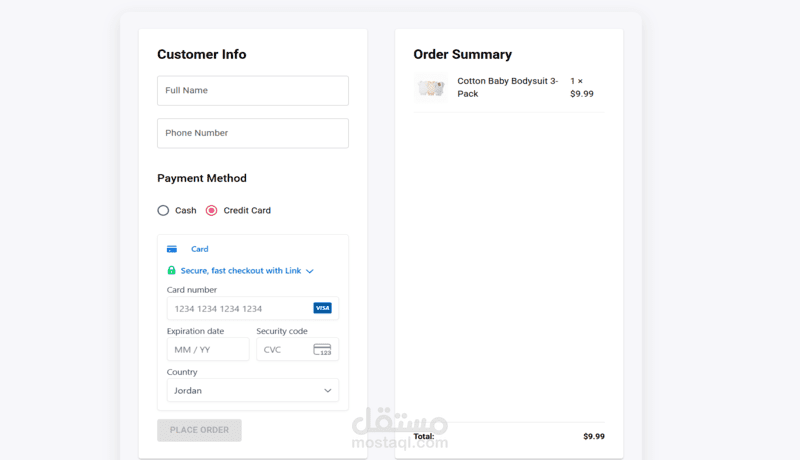Click the CVC card hint icon
The height and width of the screenshot is (460, 800).
pos(322,349)
